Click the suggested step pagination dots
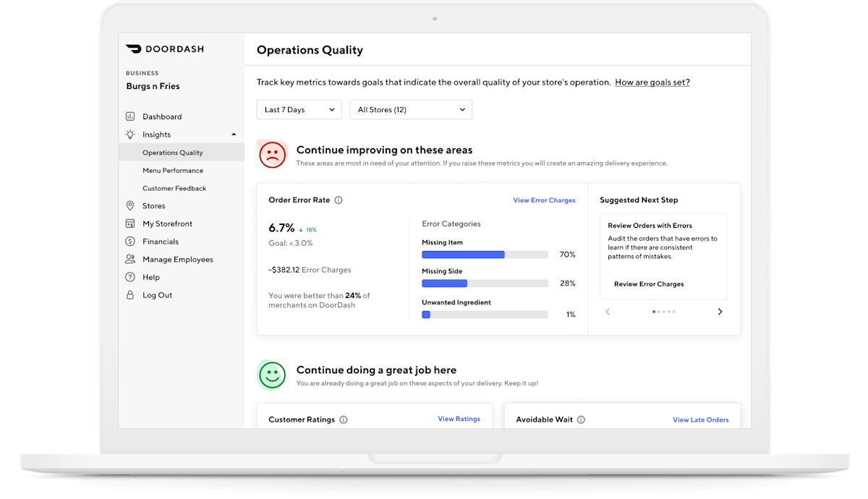Screen dimensions: 868x499 pyautogui.click(x=663, y=312)
